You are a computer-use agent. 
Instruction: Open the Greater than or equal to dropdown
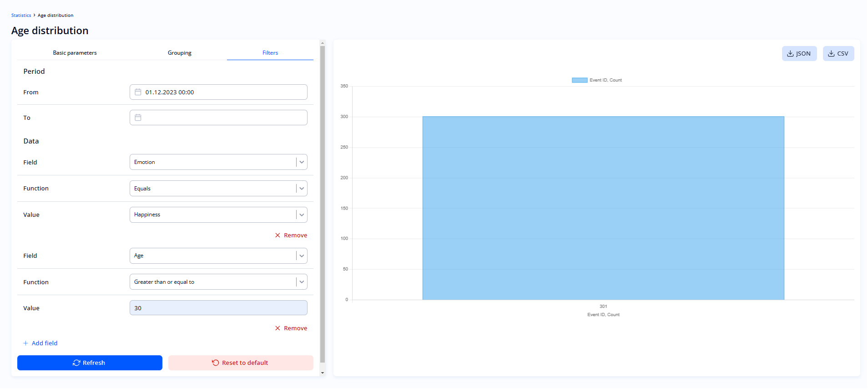301,282
